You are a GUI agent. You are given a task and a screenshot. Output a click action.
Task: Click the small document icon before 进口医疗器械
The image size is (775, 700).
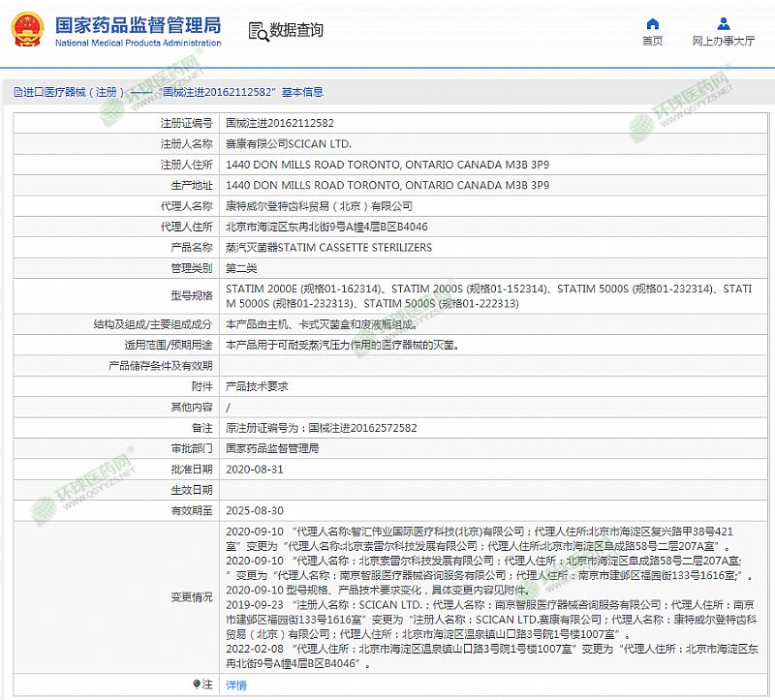pyautogui.click(x=17, y=93)
